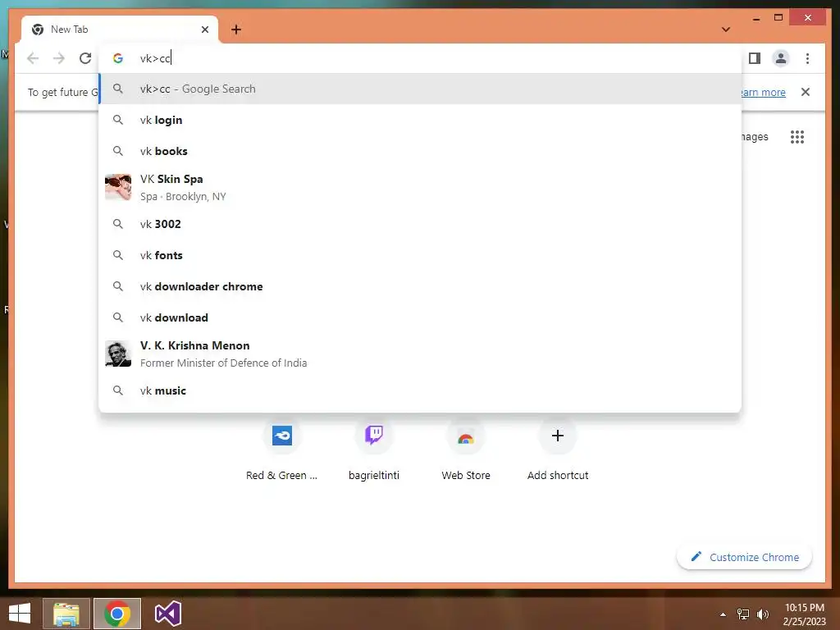Image resolution: width=840 pixels, height=630 pixels.
Task: Reload the page with the refresh icon
Action: 85,58
